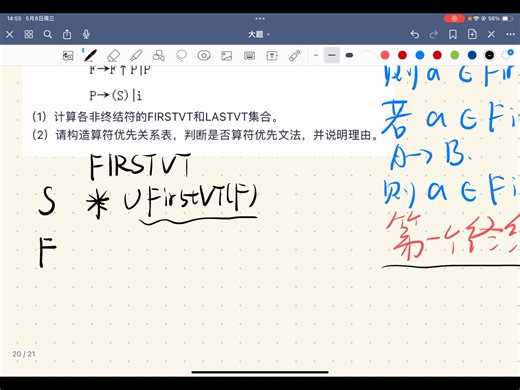Choose the medium stroke width
Viewport: 520px width, 390px height.
coord(332,55)
